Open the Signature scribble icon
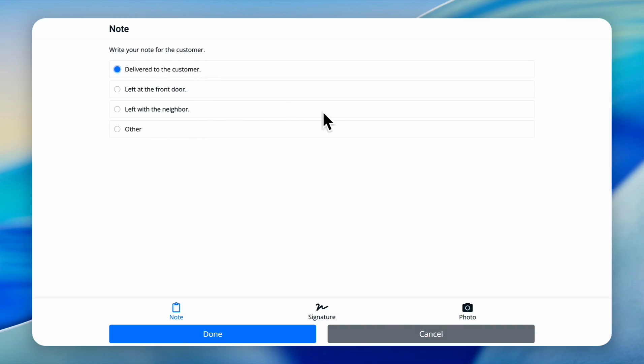644x364 pixels. [322, 307]
